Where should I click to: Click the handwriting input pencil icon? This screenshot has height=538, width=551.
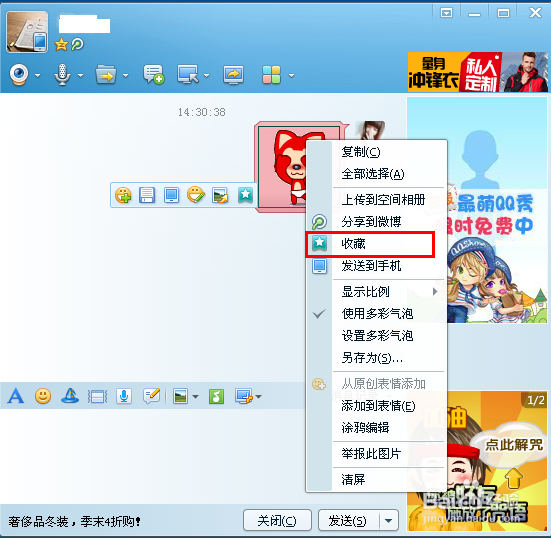click(152, 396)
